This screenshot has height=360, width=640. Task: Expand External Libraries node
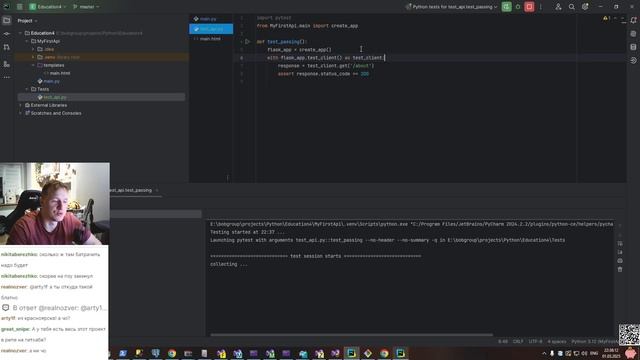[x=21, y=105]
